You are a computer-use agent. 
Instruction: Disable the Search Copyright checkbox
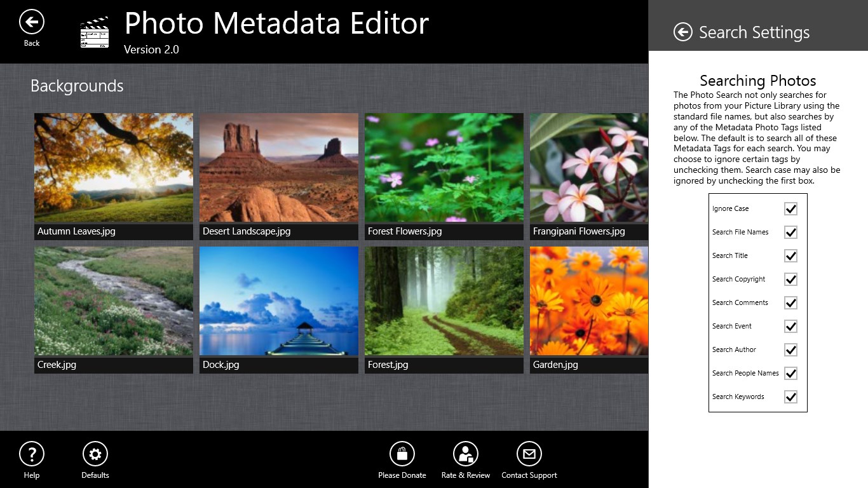click(x=790, y=280)
